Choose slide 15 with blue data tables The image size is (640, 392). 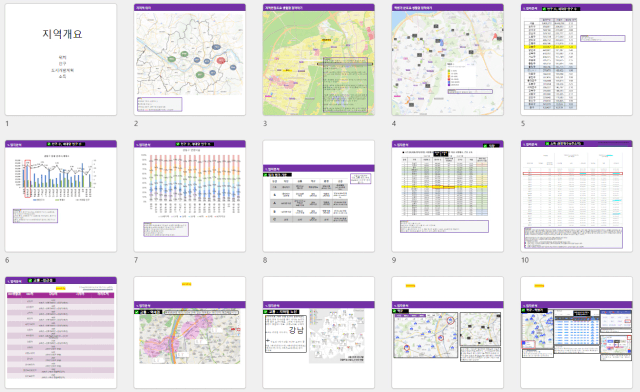coord(577,332)
